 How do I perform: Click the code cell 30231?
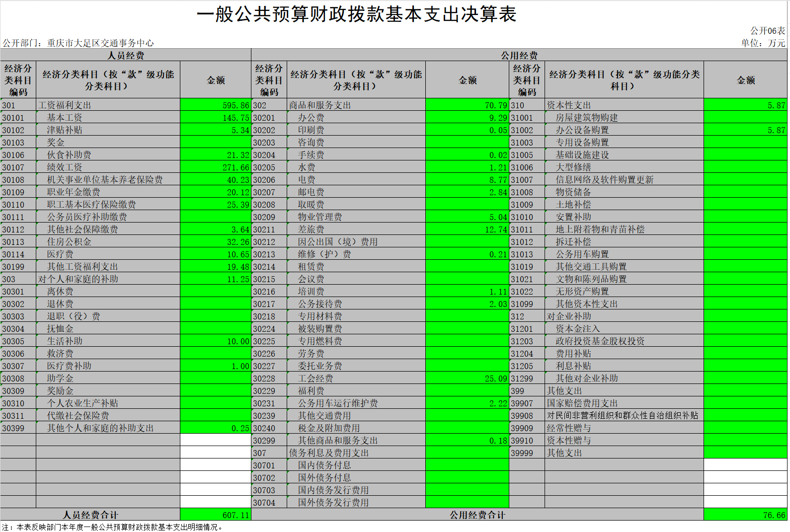269,403
